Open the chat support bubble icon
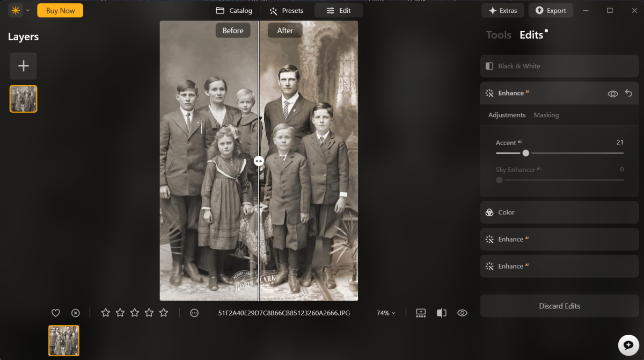The width and height of the screenshot is (644, 360). [627, 344]
